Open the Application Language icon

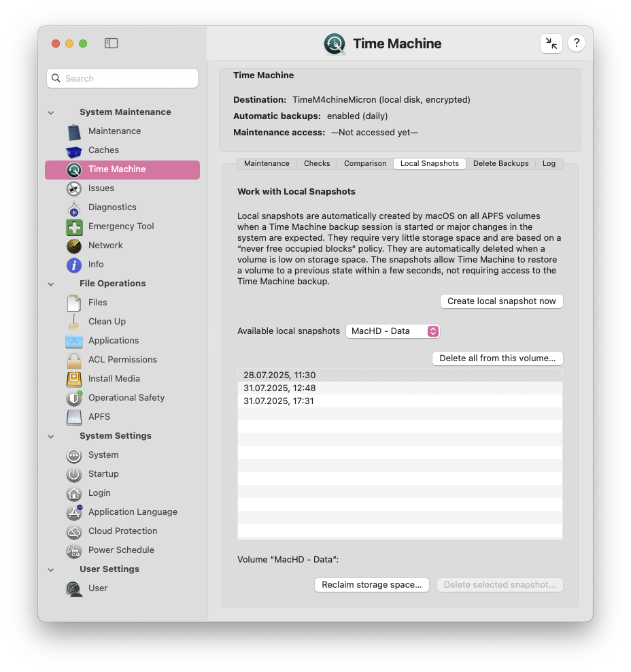tap(74, 512)
